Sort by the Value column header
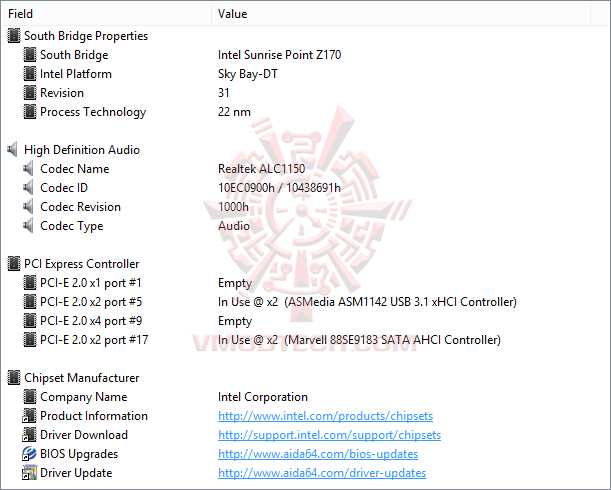Image resolution: width=611 pixels, height=490 pixels. (401, 14)
